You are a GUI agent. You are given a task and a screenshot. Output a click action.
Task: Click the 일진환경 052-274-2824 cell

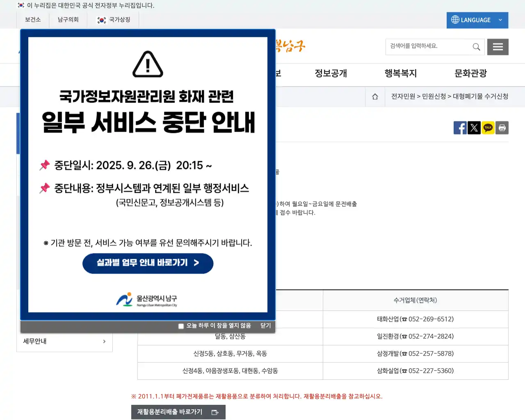tap(415, 336)
